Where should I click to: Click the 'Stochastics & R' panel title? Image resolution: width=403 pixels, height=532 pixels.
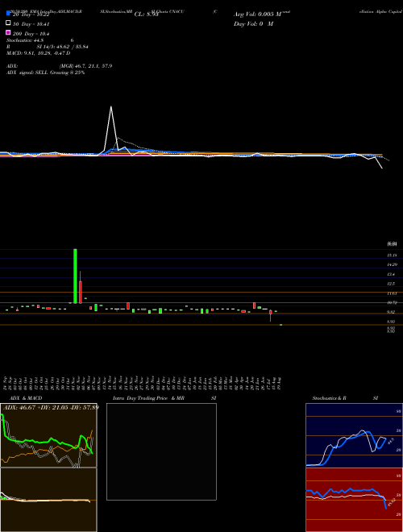pyautogui.click(x=329, y=398)
